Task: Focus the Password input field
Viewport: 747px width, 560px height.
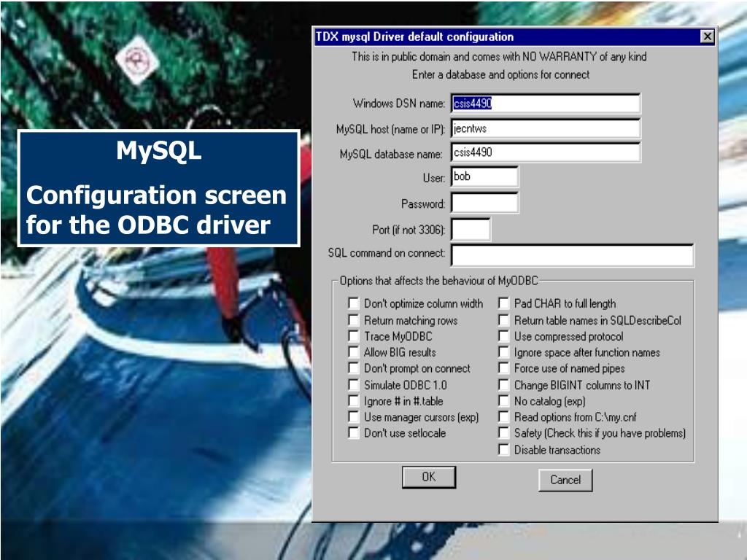Action: pyautogui.click(x=484, y=203)
